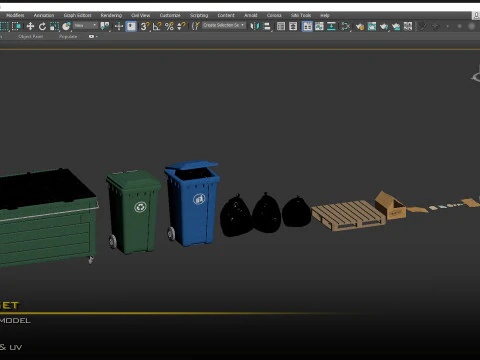Open the Create Selection Set dropdown

(224, 25)
